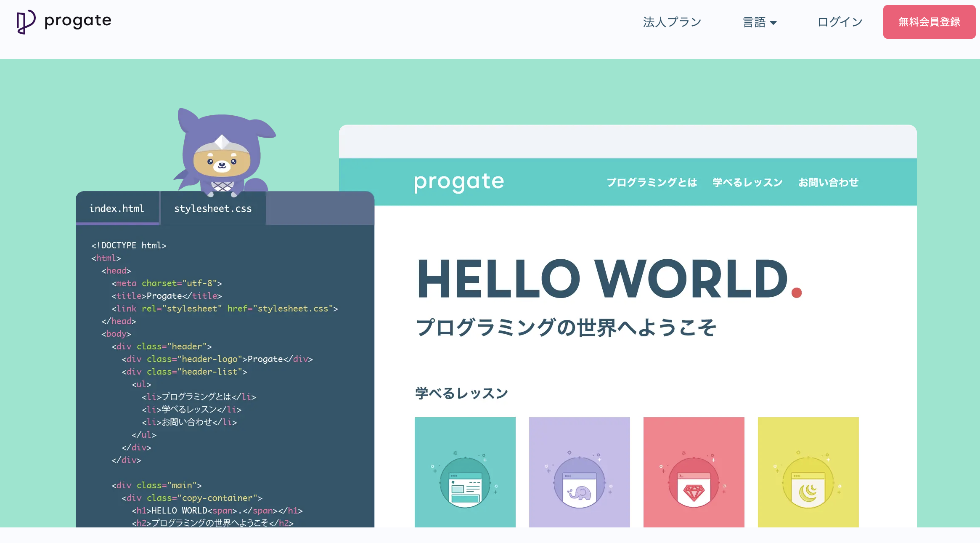
Task: Open the ログイン link
Action: click(840, 22)
